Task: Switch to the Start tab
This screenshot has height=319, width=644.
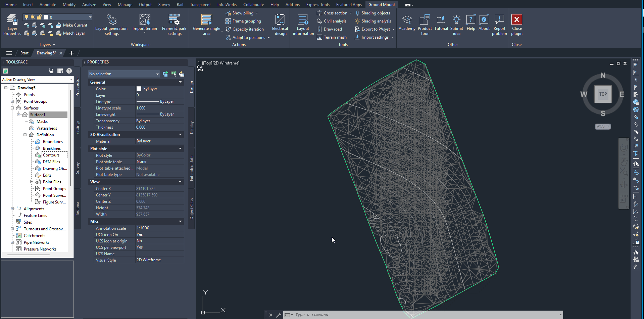Action: (24, 53)
